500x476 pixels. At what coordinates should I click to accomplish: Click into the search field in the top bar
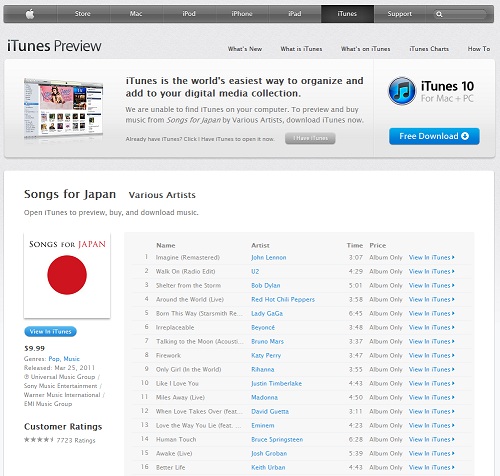tap(460, 14)
